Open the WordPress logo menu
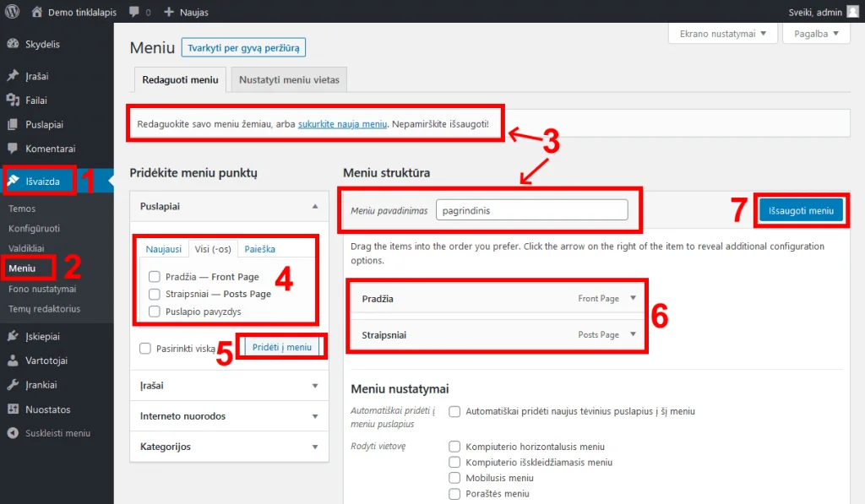The width and height of the screenshot is (865, 504). pyautogui.click(x=12, y=12)
